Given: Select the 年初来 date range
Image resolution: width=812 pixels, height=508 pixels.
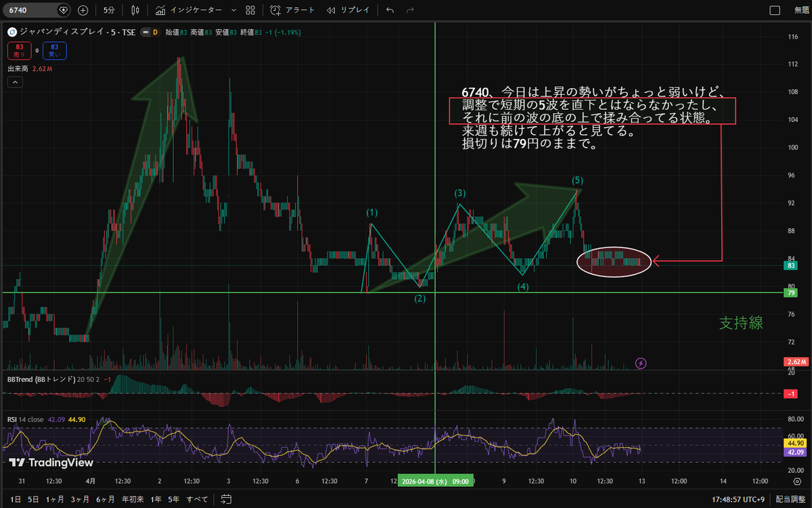Looking at the screenshot, I should (132, 499).
